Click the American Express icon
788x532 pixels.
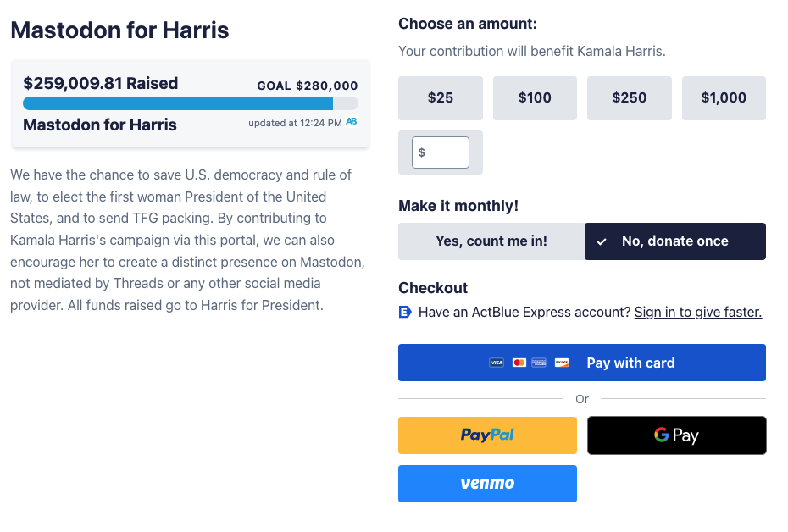(x=539, y=363)
